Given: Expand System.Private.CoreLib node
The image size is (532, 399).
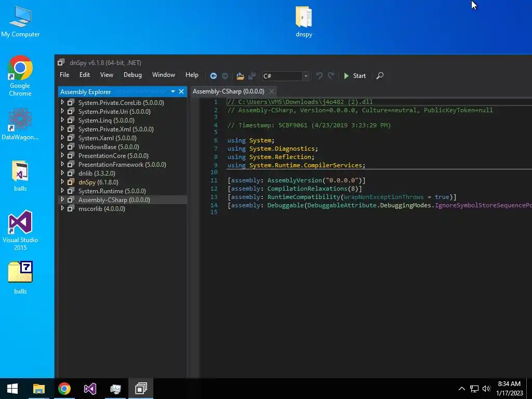Looking at the screenshot, I should tap(62, 102).
